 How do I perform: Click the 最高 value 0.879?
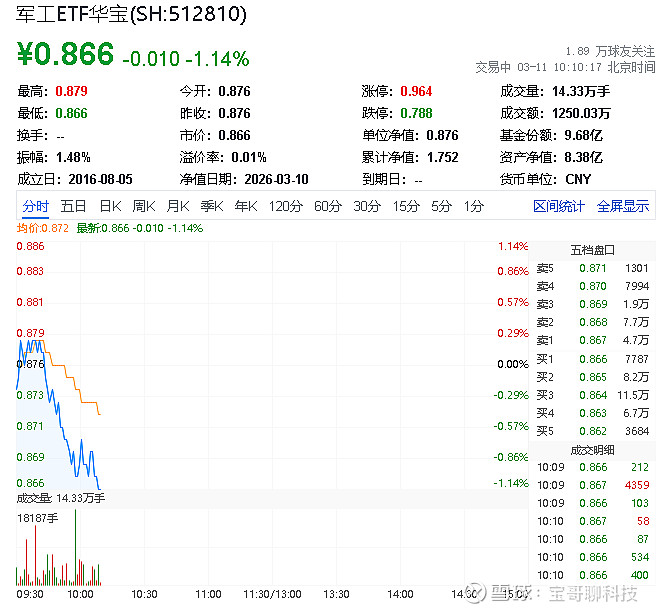pos(72,91)
